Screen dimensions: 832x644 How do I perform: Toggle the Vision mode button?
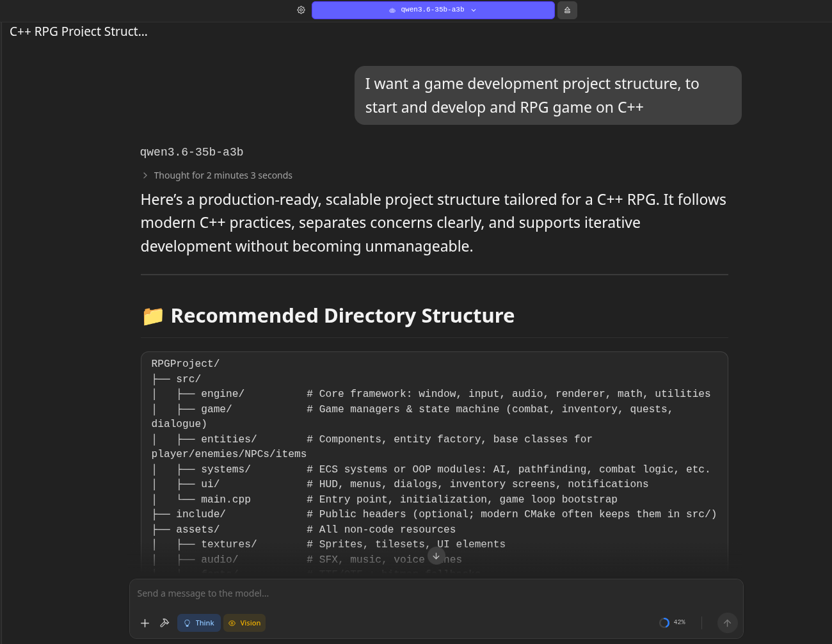point(244,623)
